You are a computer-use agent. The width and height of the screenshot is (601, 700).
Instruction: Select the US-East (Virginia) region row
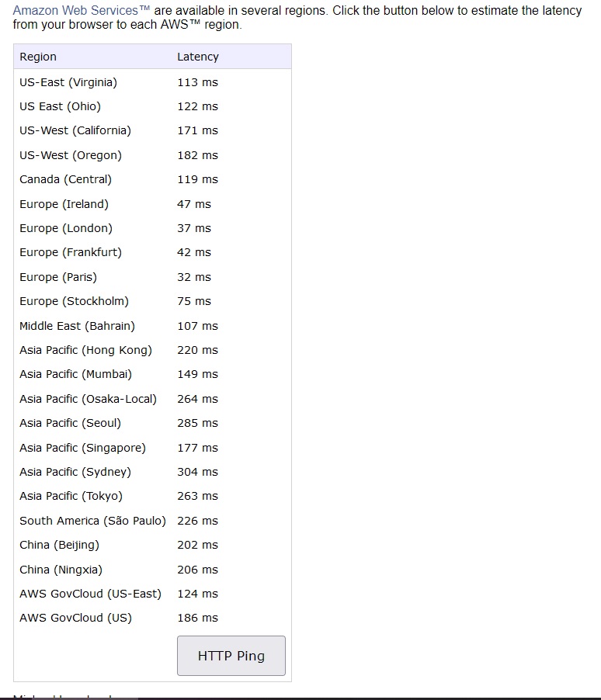click(152, 82)
